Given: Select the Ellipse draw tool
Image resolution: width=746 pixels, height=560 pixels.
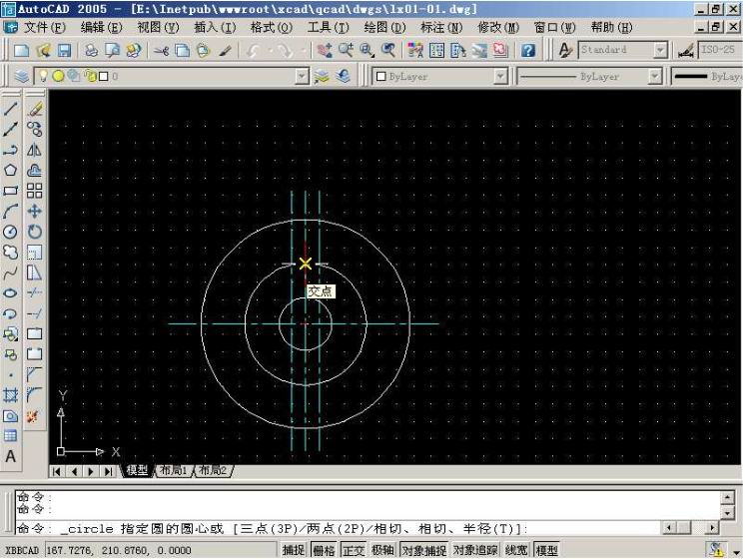Looking at the screenshot, I should (10, 292).
